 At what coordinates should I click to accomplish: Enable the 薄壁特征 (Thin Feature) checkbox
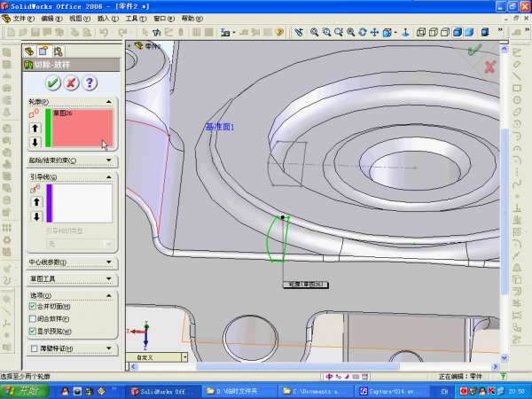click(35, 348)
